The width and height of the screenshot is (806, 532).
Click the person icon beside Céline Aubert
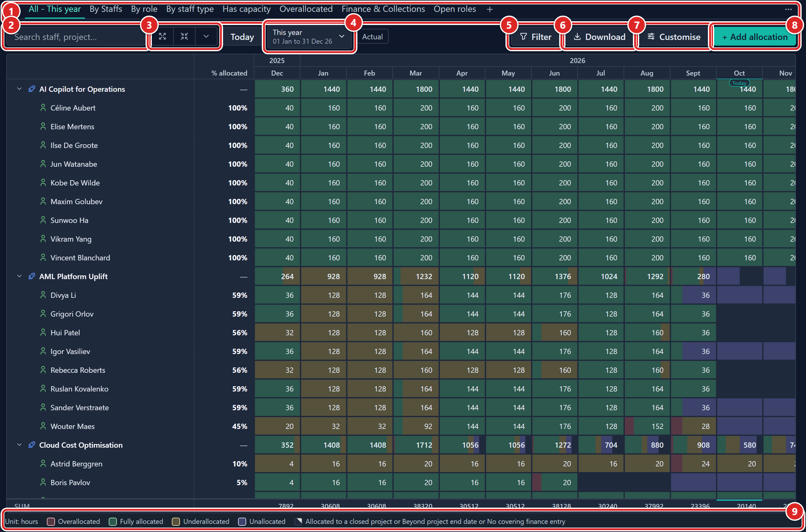43,108
